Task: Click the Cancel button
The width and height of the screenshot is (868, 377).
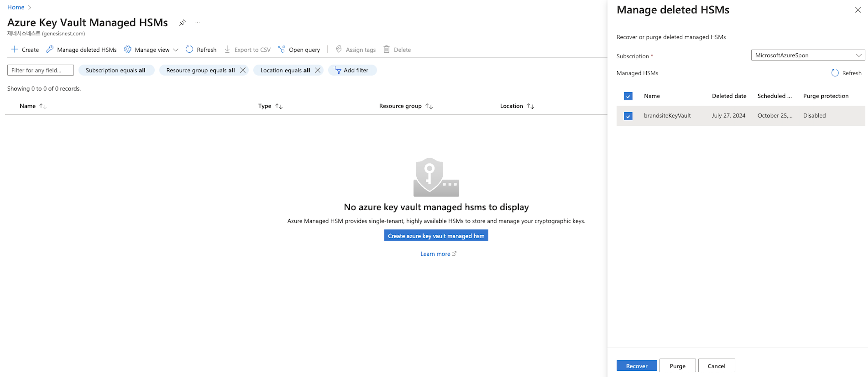Action: point(716,366)
